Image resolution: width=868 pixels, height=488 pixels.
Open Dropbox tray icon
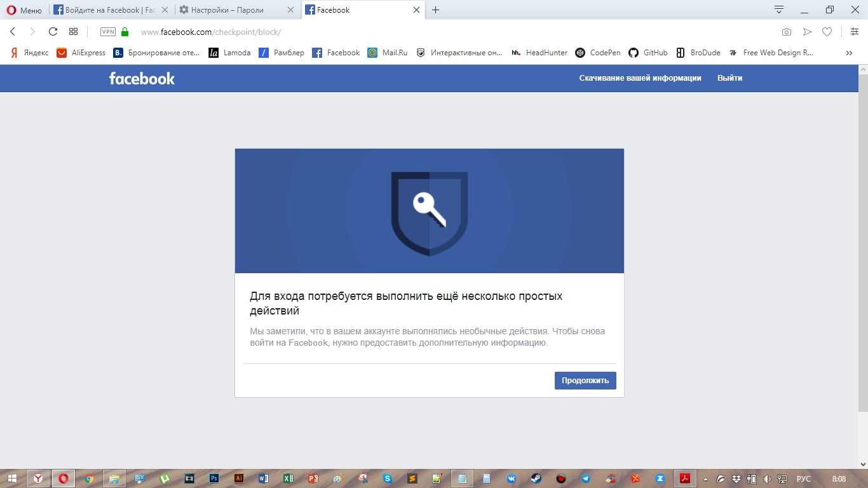[x=736, y=478]
